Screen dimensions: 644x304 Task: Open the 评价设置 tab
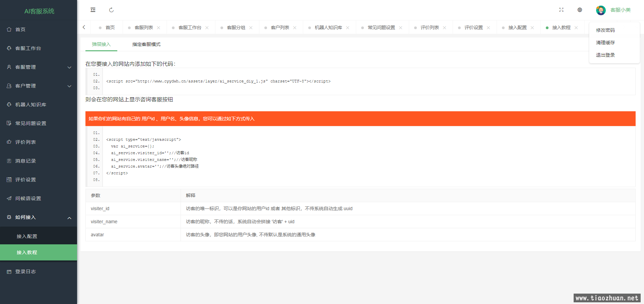pyautogui.click(x=474, y=27)
